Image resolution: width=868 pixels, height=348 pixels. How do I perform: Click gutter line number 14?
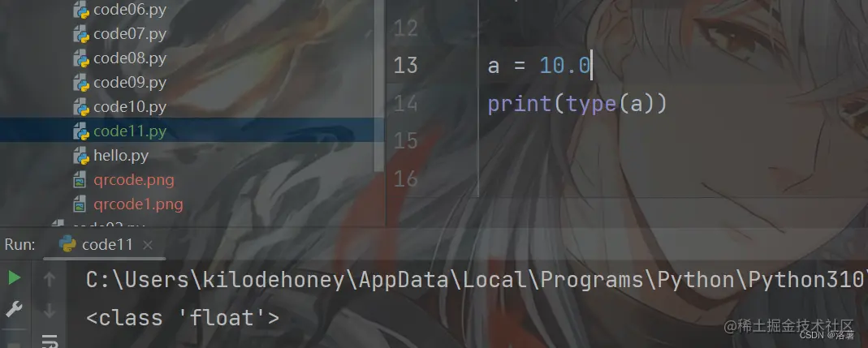tap(405, 103)
